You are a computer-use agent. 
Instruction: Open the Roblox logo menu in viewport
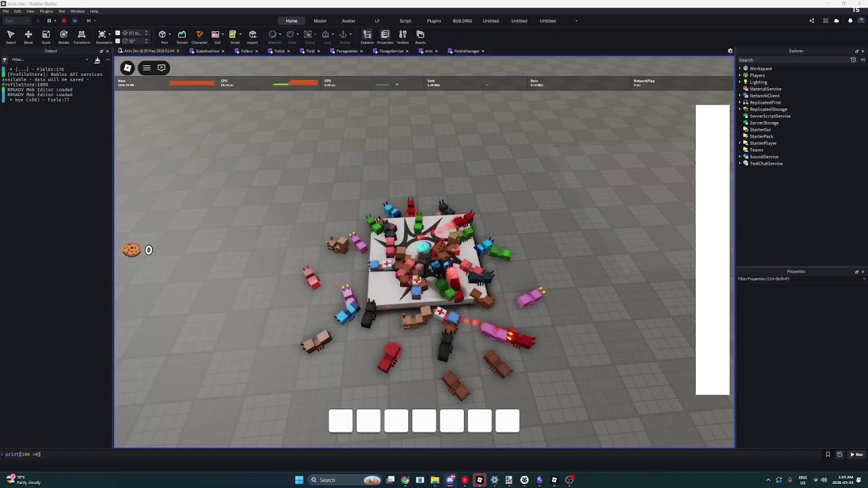click(x=127, y=68)
